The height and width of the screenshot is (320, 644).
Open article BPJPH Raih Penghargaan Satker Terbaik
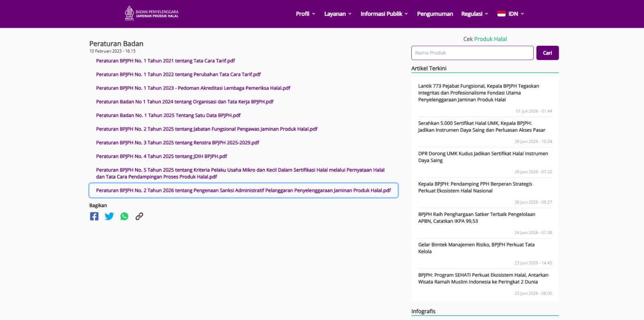pos(477,217)
